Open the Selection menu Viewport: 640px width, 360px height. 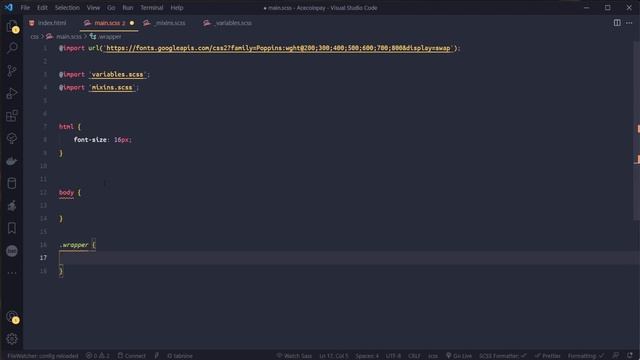click(67, 8)
